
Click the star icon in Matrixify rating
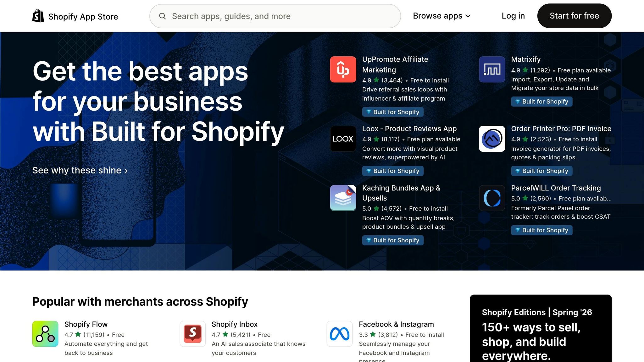pyautogui.click(x=525, y=70)
